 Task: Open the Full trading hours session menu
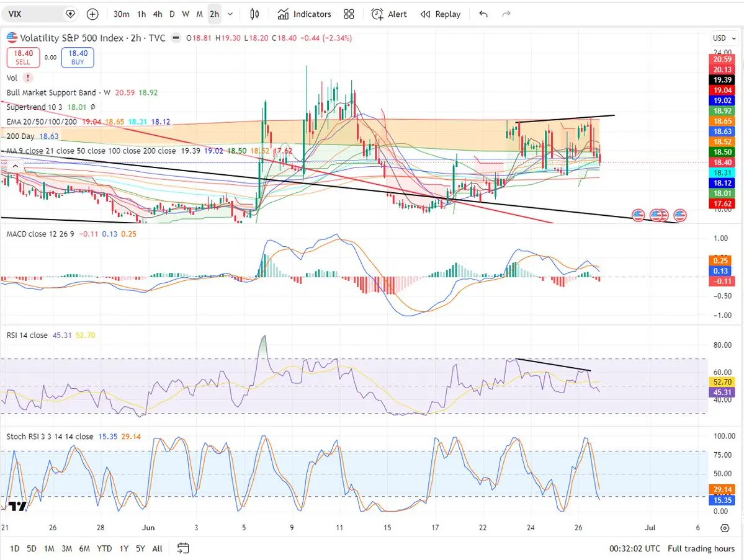point(701,549)
